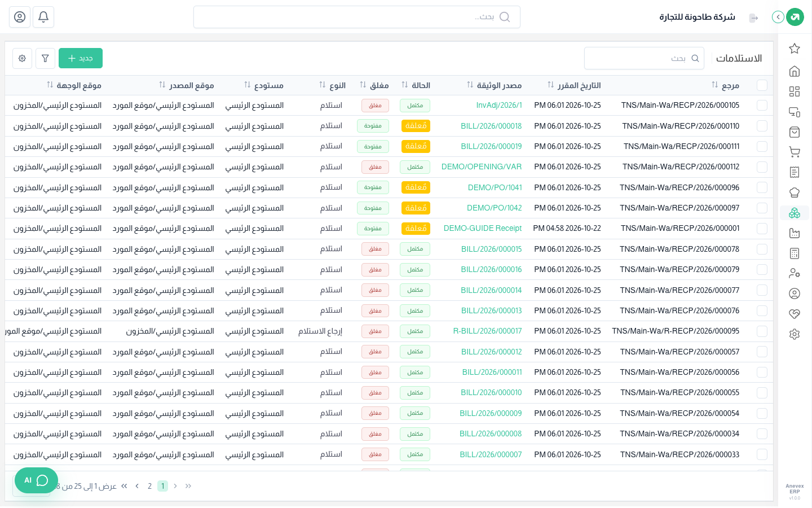Toggle the select-all checkbox in table header
Viewport: 812px width, 508px height.
(762, 85)
